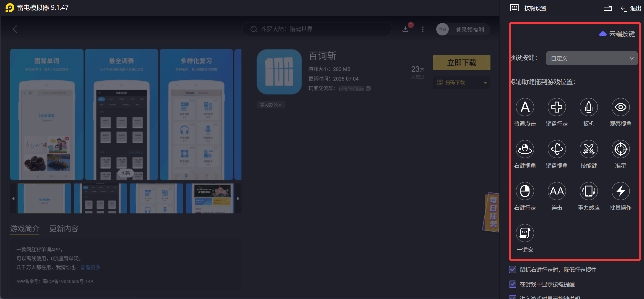This screenshot has height=299, width=644.
Task: Open the 最全词表 screenshot
Action: [122, 114]
